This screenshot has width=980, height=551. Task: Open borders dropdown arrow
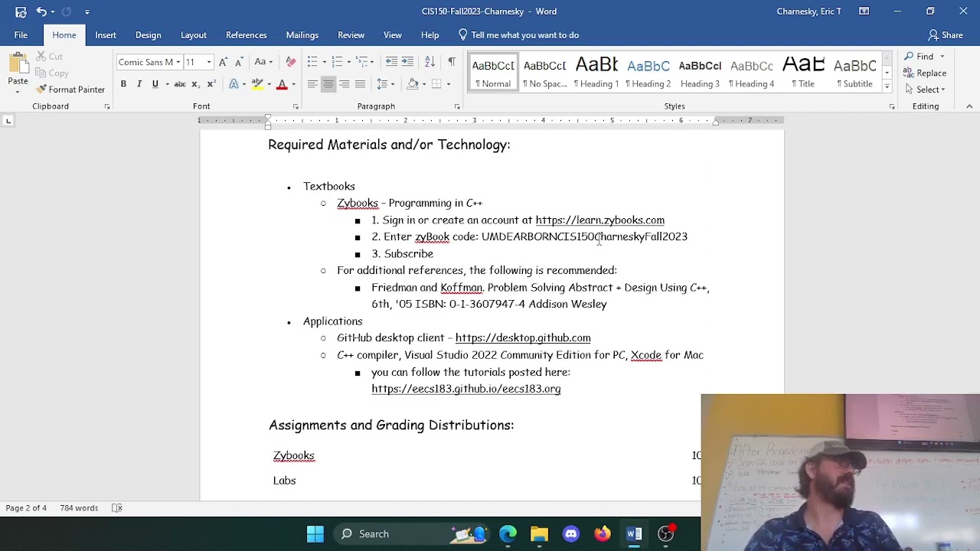click(449, 84)
